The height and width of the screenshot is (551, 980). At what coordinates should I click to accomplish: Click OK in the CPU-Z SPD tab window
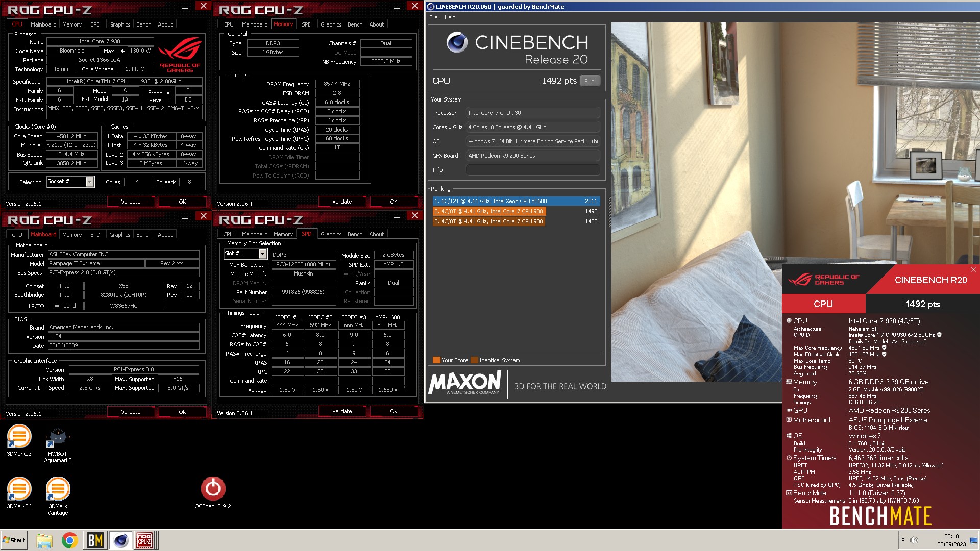click(x=394, y=411)
